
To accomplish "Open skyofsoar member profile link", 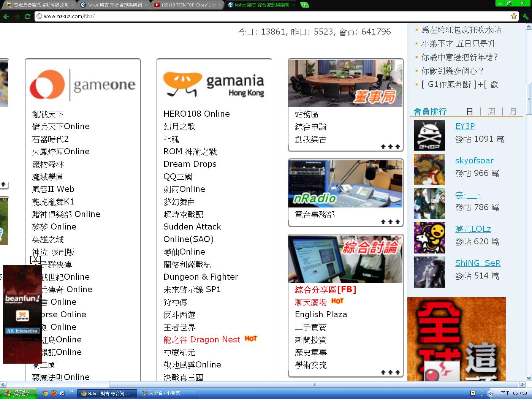I will tap(474, 160).
